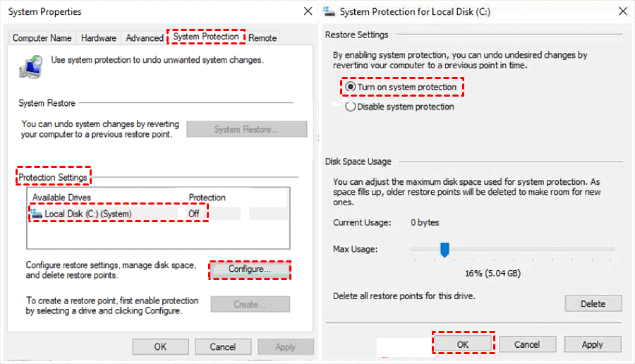Viewport: 635px width, 364px height.
Task: Click Cancel in the Local Disk protection dialog
Action: [527, 344]
